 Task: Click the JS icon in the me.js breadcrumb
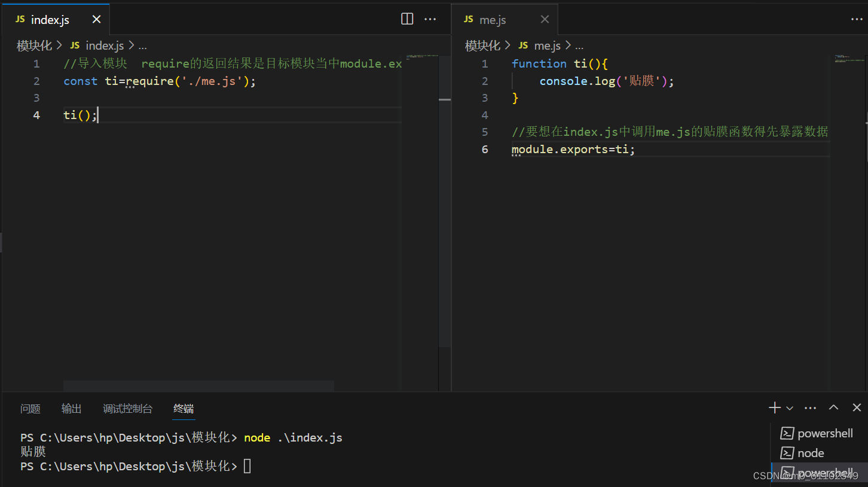click(x=523, y=45)
